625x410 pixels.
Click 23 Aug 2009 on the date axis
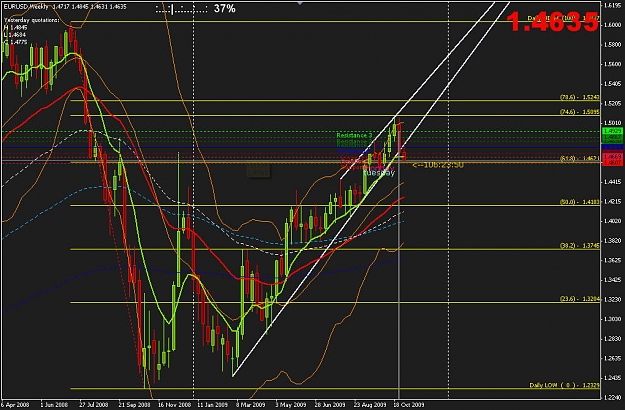click(369, 405)
